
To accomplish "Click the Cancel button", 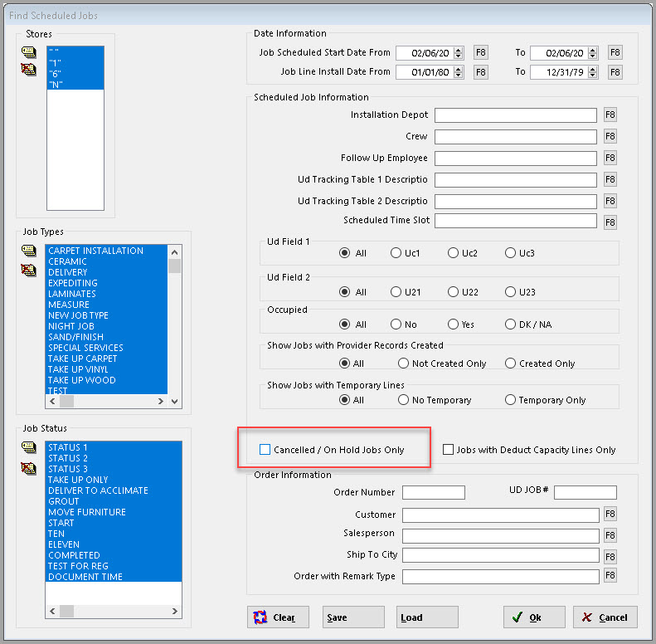I will [605, 617].
